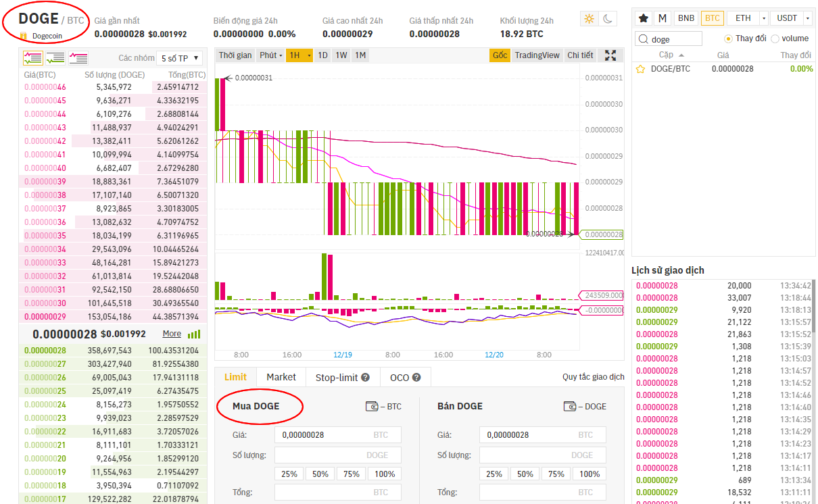Click the doge search input field
818x504 pixels.
pyautogui.click(x=669, y=39)
